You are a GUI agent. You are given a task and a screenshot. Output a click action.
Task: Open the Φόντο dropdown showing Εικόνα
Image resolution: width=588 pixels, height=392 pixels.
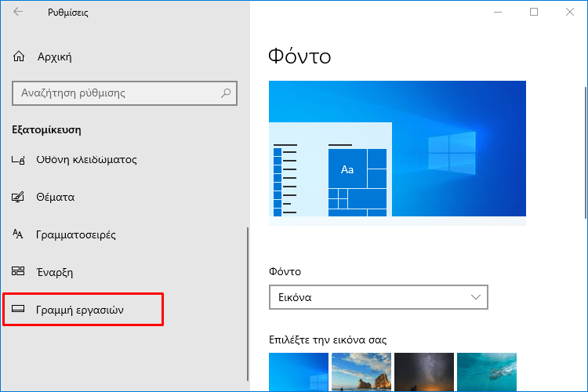pyautogui.click(x=379, y=297)
